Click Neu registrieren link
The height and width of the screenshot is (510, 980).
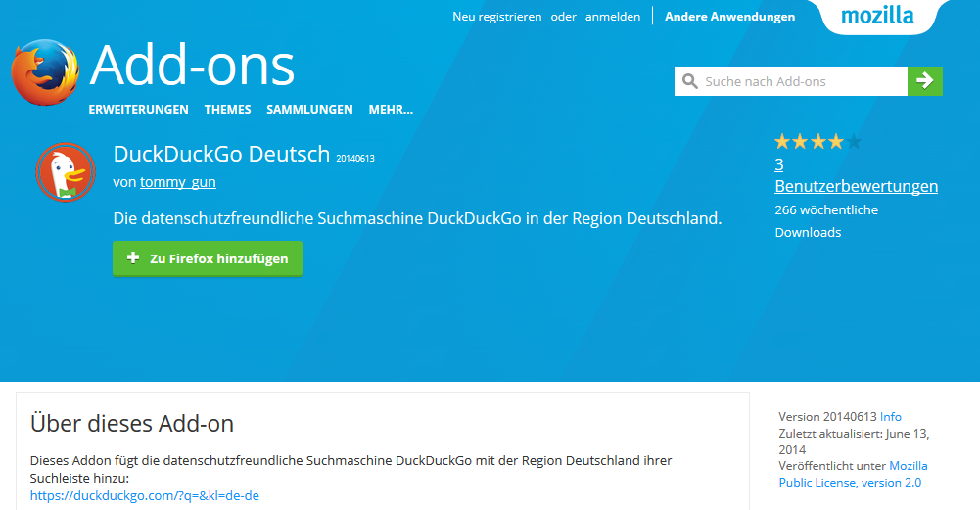[497, 17]
